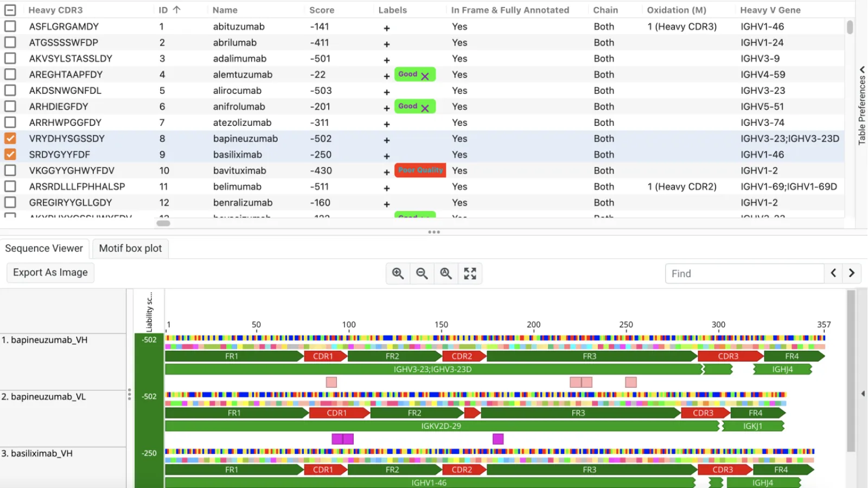Screen dimensions: 868x488
Task: Toggle the select-all header checkbox
Action: [x=10, y=10]
